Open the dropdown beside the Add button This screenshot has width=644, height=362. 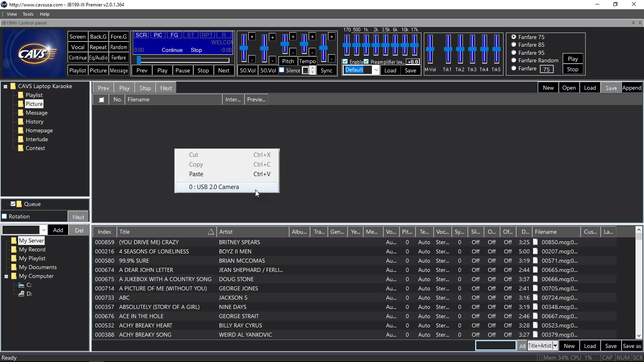point(43,230)
